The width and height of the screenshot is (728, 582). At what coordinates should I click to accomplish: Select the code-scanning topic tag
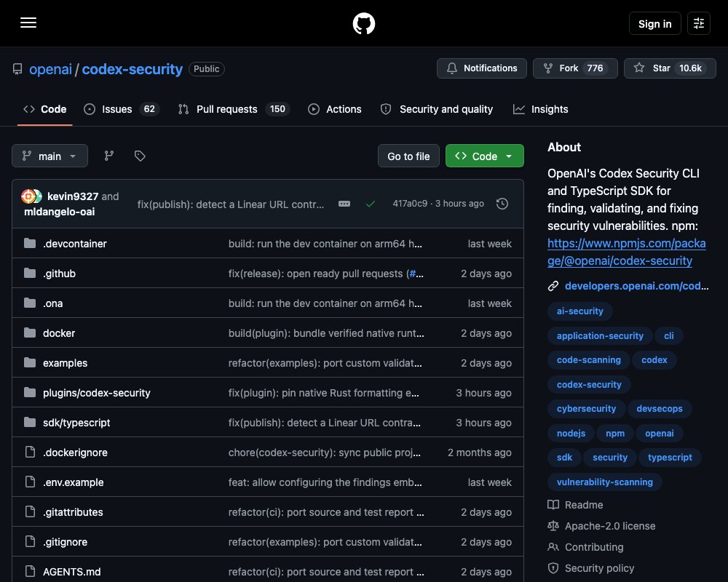[x=589, y=359]
